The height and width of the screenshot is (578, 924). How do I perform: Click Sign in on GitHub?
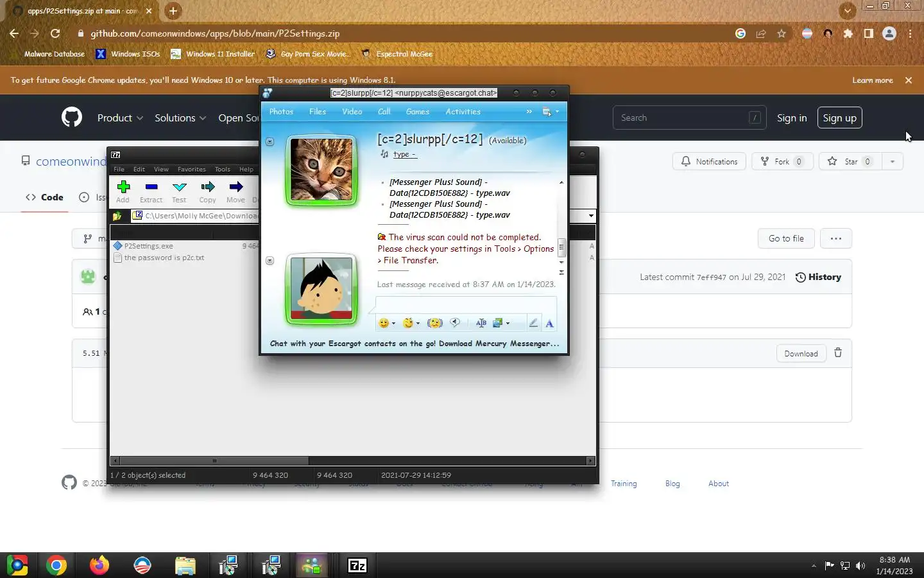tap(792, 118)
